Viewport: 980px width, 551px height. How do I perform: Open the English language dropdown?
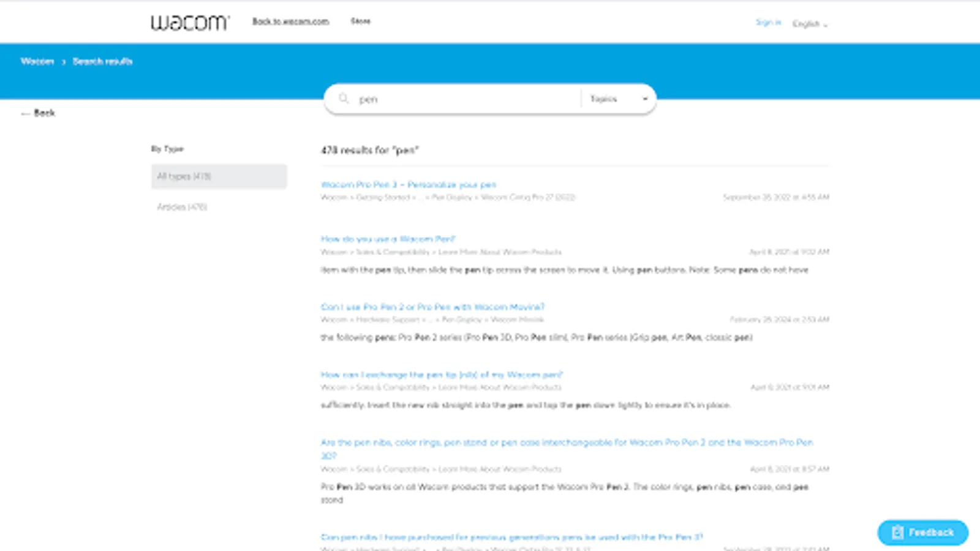810,24
